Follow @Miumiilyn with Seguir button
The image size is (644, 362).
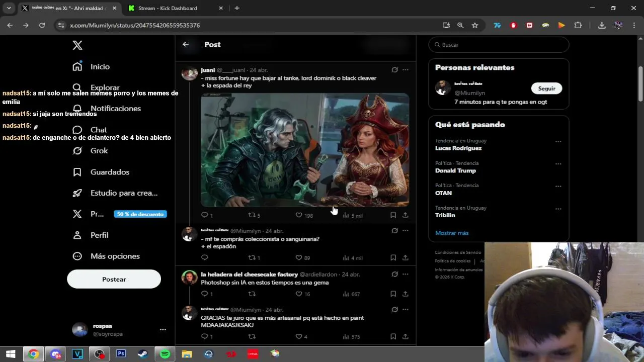tap(546, 88)
